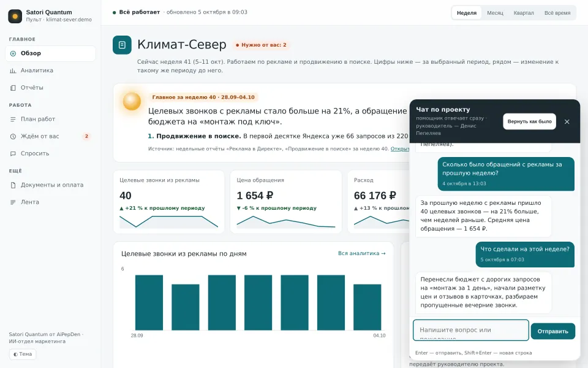The height and width of the screenshot is (368, 588).
Task: Click -6 % к прошлому периоду indicator
Action: 276,208
